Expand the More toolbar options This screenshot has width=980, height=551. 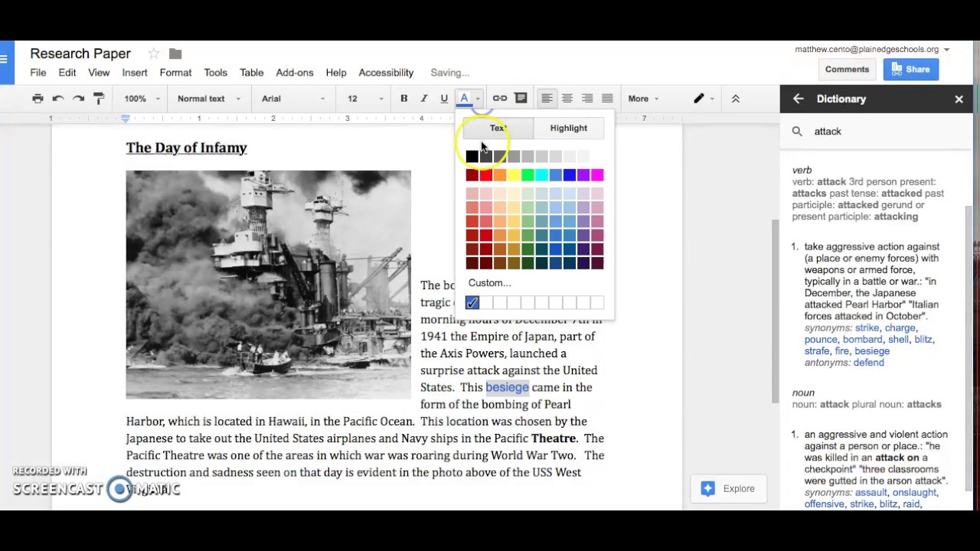click(643, 99)
